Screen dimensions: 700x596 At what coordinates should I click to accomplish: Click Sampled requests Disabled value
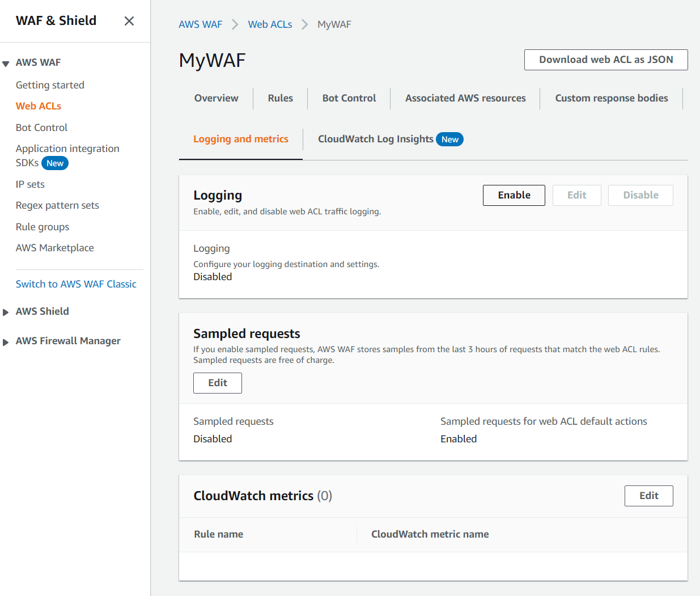point(213,439)
